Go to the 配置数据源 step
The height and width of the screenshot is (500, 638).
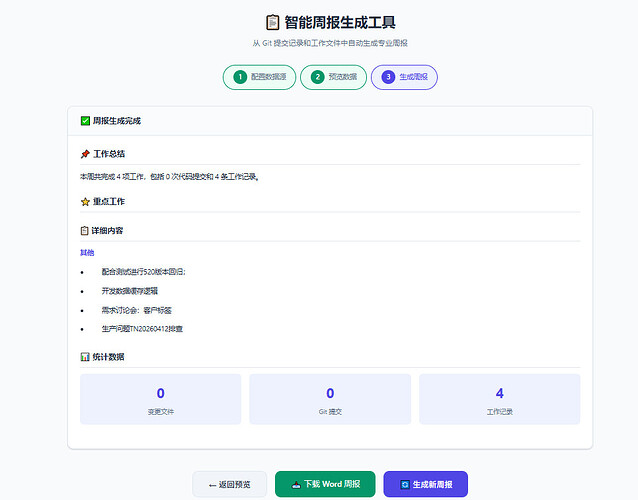pyautogui.click(x=259, y=77)
